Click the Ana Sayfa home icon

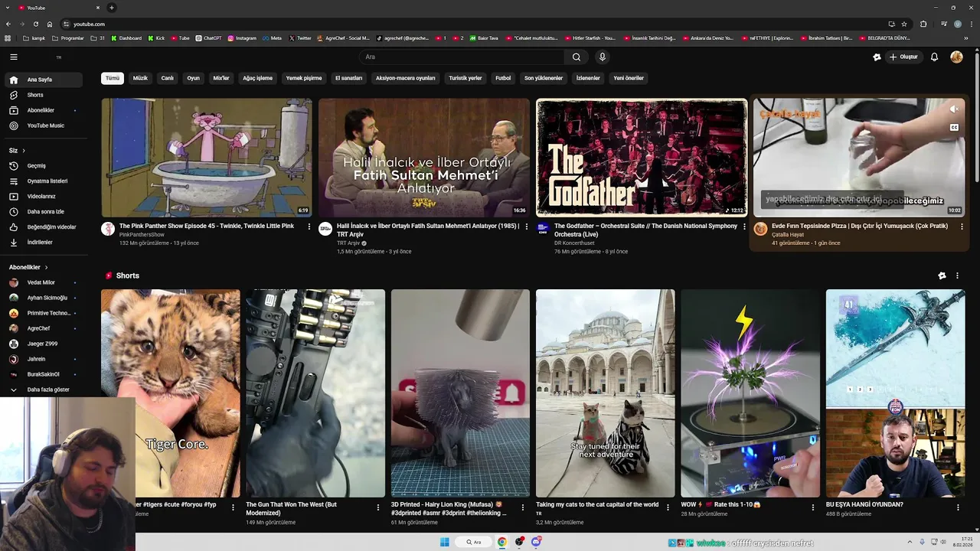click(13, 80)
